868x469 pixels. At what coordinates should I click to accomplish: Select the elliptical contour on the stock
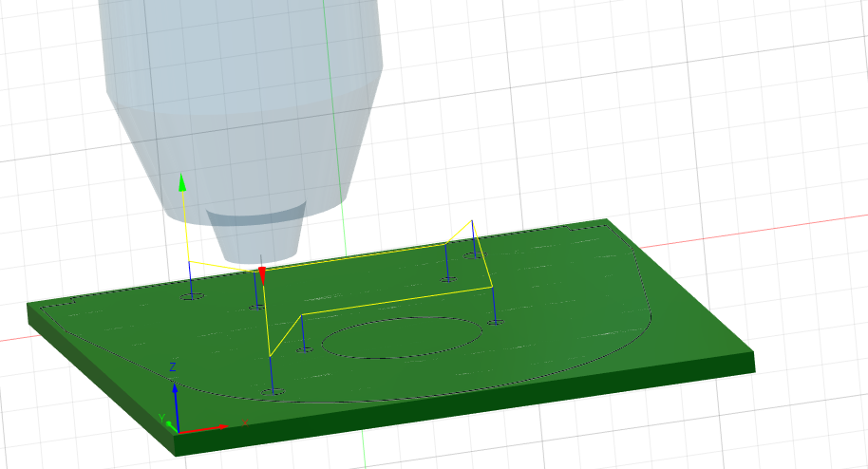tap(402, 338)
